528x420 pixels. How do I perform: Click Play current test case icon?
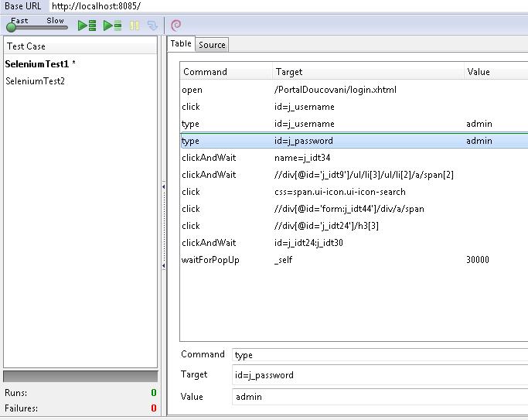click(x=112, y=26)
